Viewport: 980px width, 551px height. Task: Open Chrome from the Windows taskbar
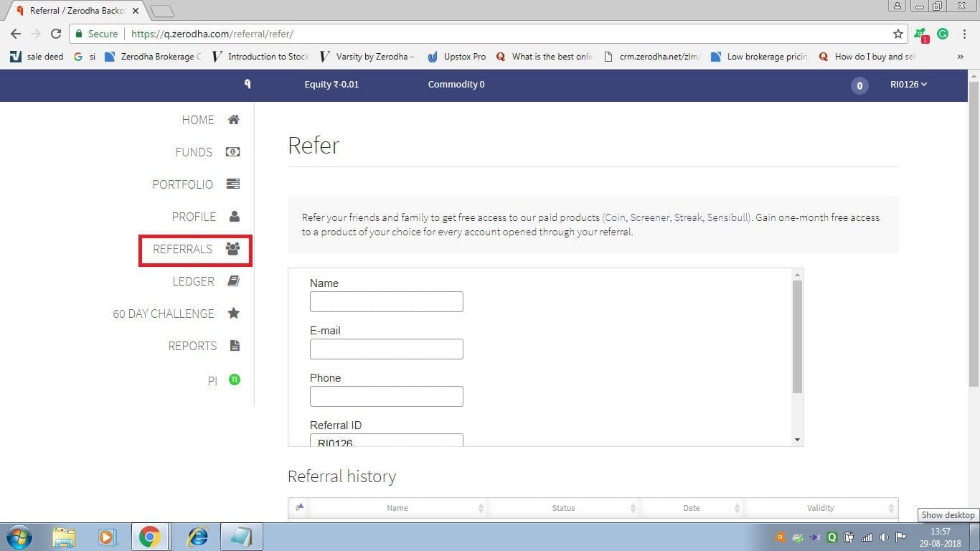tap(149, 537)
